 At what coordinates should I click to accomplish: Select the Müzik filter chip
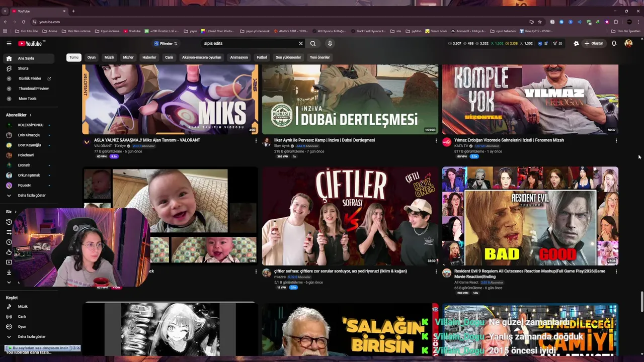pos(109,57)
